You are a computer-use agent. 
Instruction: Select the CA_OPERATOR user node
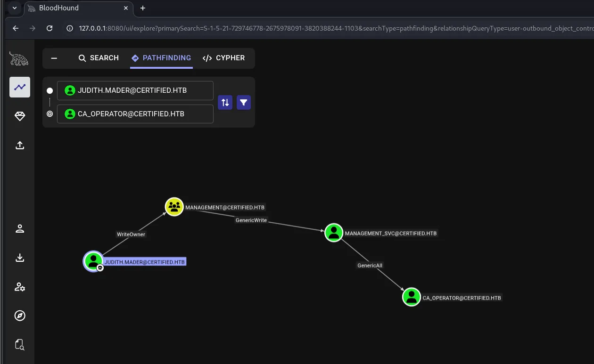point(412,297)
